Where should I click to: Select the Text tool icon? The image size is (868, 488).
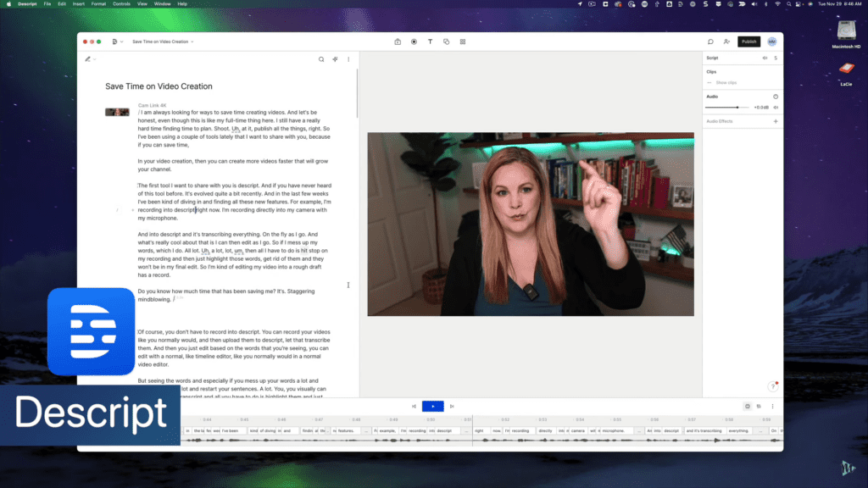[x=430, y=42]
